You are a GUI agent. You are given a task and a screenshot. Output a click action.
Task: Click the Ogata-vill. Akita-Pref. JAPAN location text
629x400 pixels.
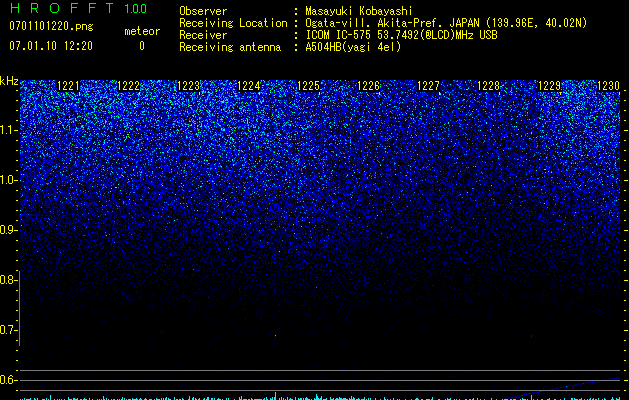click(446, 23)
